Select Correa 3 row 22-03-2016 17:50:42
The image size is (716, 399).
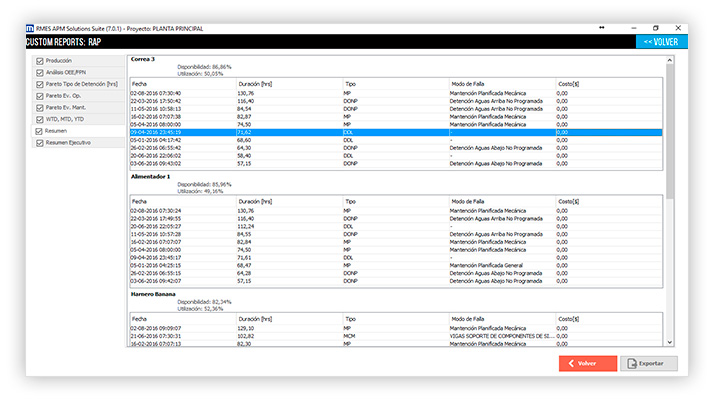point(396,101)
